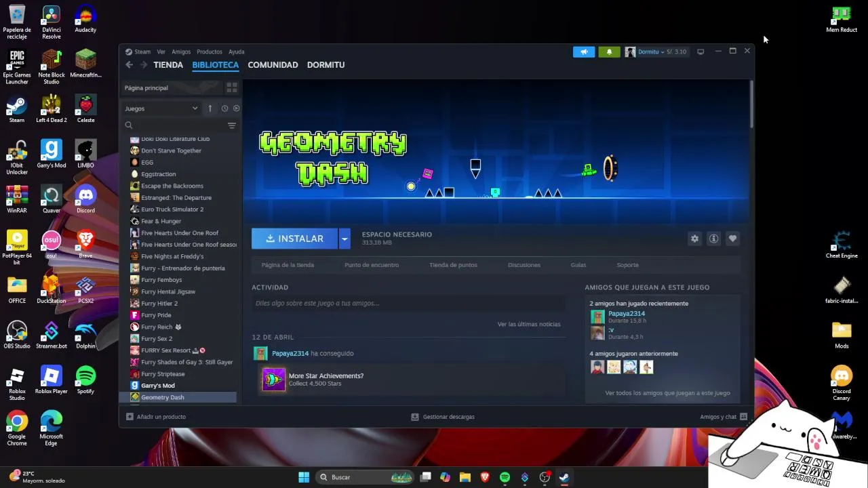
Task: Sort library by recent activity clock icon
Action: (x=224, y=108)
